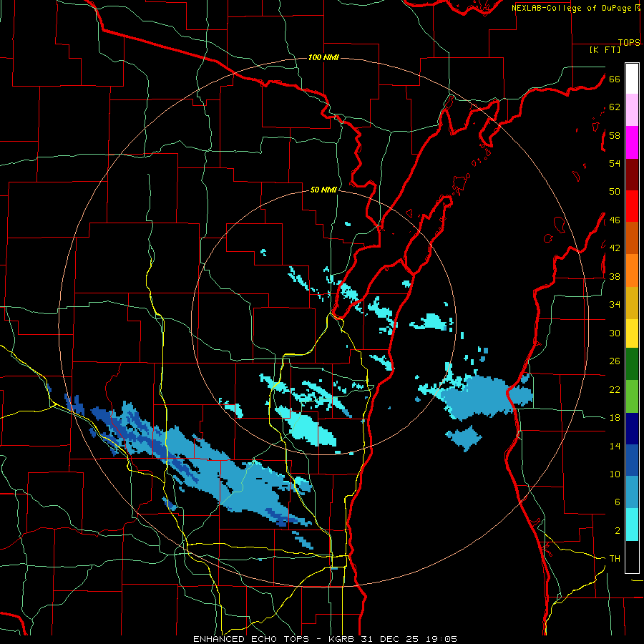
Task: Click the light green swatch between 22 and 18
Action: [632, 396]
